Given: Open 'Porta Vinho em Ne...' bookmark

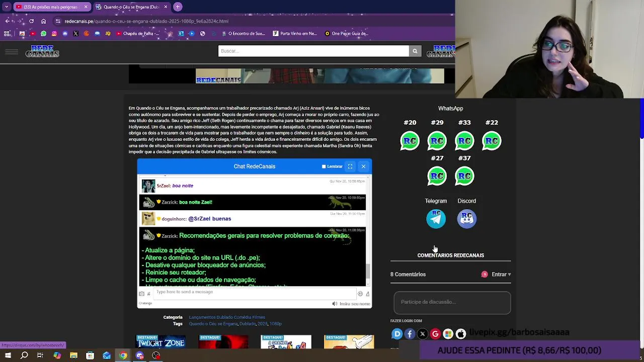Looking at the screenshot, I should pos(295,34).
